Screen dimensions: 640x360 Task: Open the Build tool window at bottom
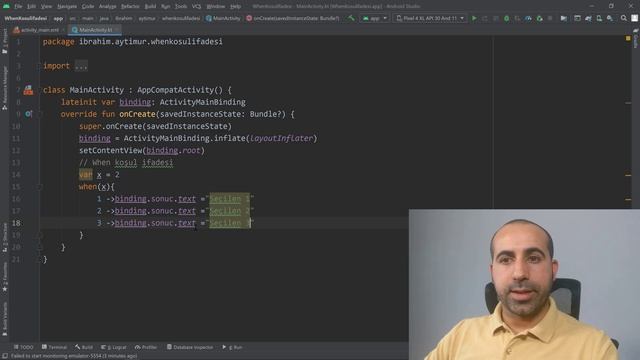[x=84, y=347]
